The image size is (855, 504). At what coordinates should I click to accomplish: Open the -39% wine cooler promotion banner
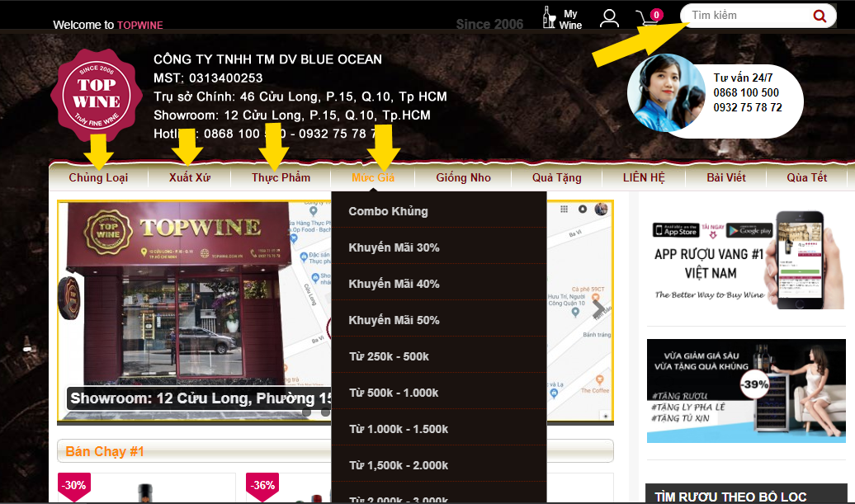tap(746, 391)
